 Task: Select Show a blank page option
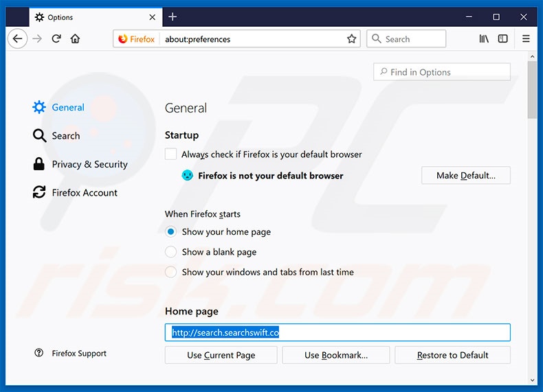[170, 251]
